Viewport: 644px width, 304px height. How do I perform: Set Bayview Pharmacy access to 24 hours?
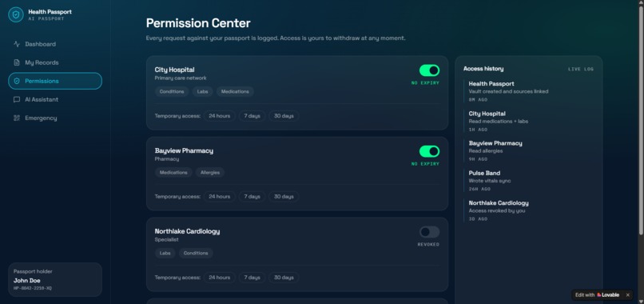(x=219, y=197)
